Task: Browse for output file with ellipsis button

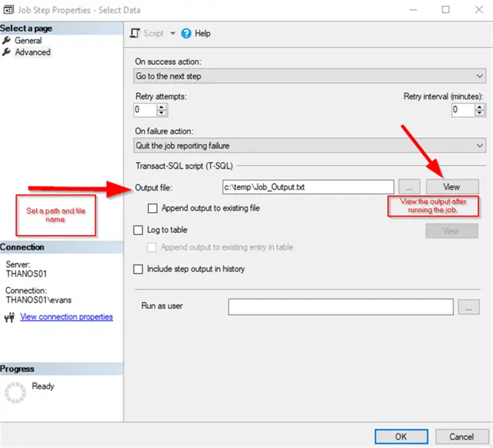Action: [409, 187]
